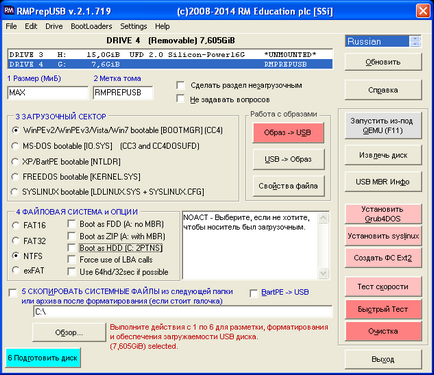The width and height of the screenshot is (434, 375).
Task: Check the BartPE -> USB checkbox
Action: [x=254, y=293]
